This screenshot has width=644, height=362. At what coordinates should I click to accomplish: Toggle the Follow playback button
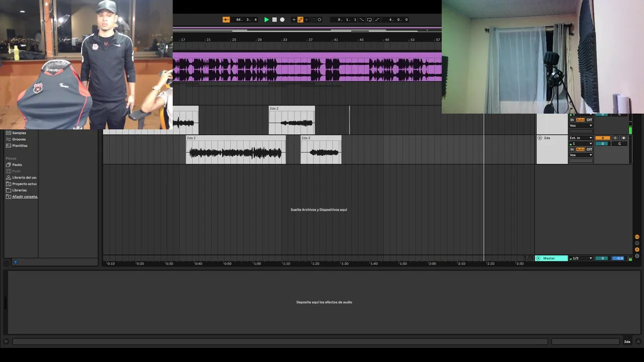click(x=226, y=20)
